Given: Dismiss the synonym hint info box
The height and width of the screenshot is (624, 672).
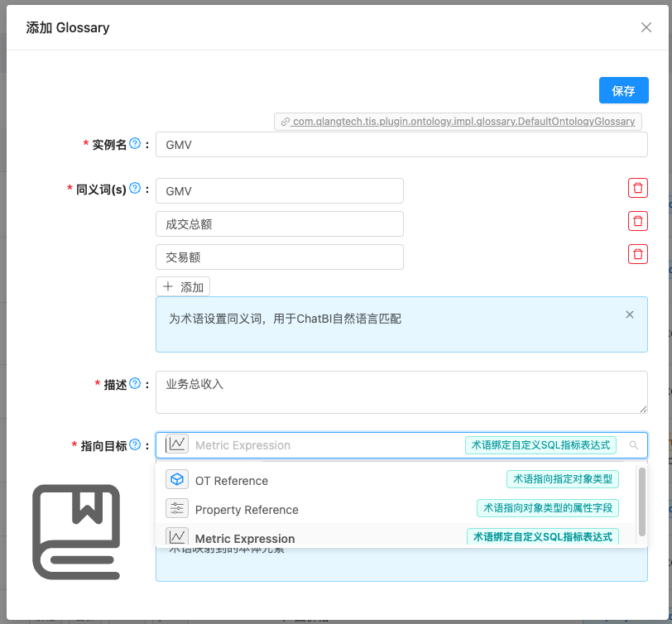Looking at the screenshot, I should pyautogui.click(x=630, y=314).
